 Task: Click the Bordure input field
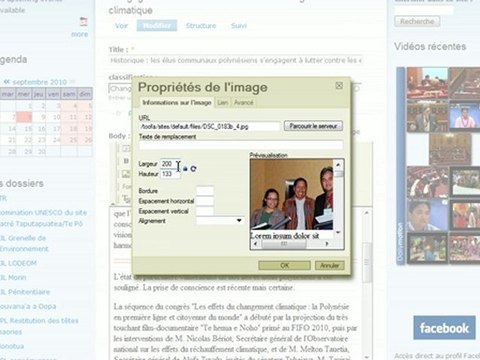click(205, 191)
